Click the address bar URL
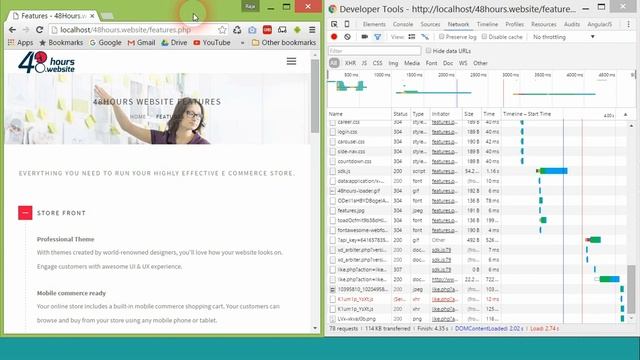This screenshot has height=360, width=640. pyautogui.click(x=125, y=30)
